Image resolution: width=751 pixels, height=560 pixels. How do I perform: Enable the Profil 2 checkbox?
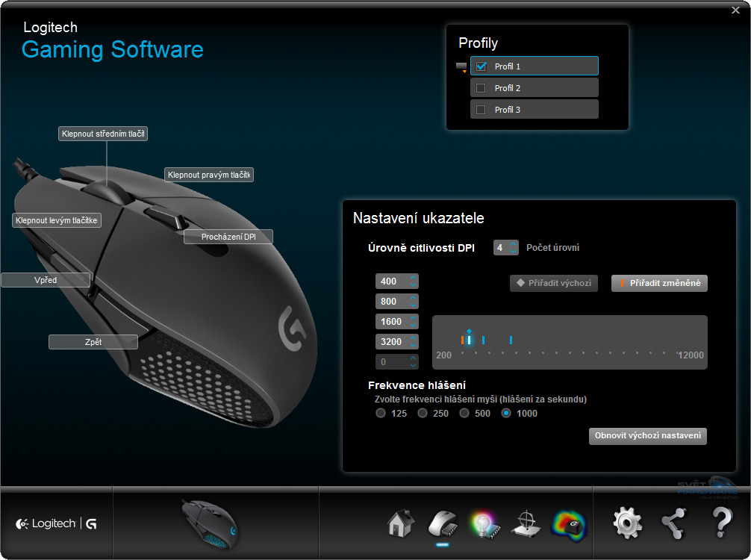[x=481, y=87]
